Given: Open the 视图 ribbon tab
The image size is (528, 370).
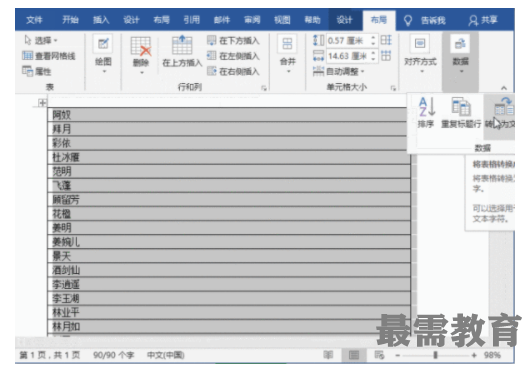Looking at the screenshot, I should click(282, 20).
